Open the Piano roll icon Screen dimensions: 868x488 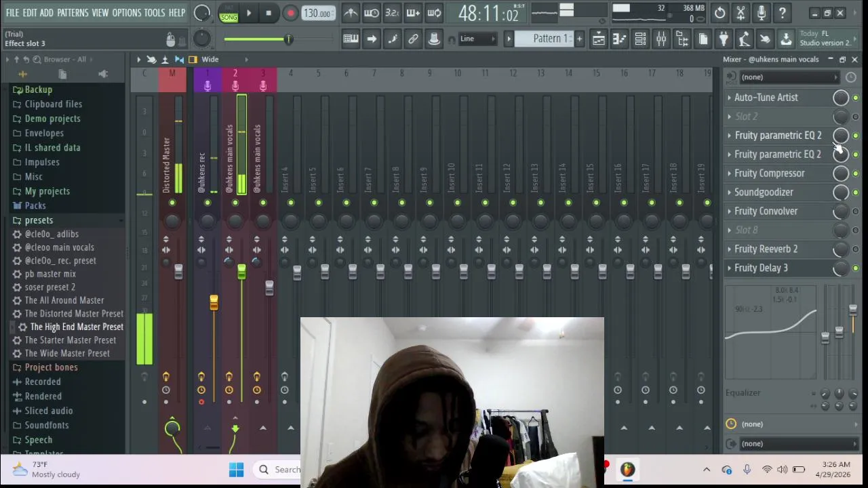[620, 39]
